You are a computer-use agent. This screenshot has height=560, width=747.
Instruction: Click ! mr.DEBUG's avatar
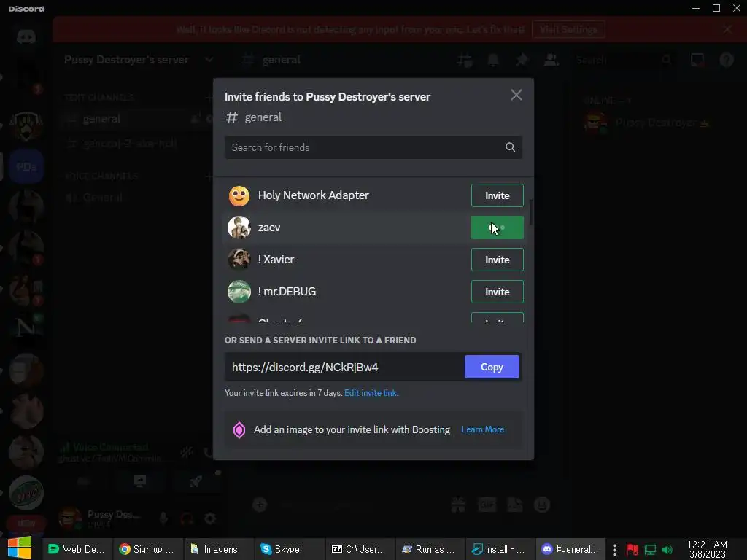239,292
